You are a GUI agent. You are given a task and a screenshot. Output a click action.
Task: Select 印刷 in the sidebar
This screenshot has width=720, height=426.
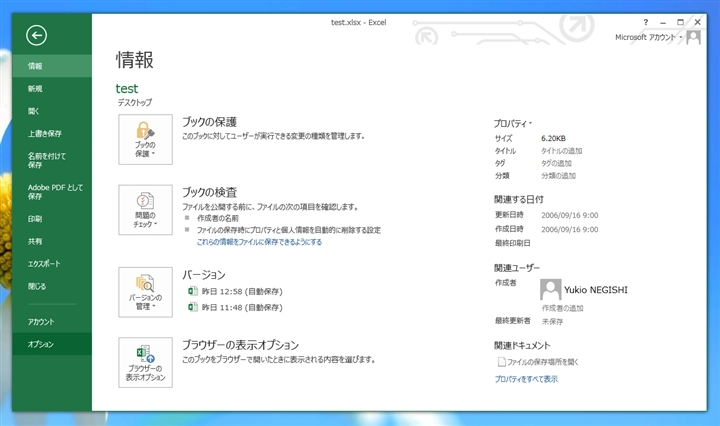[52, 219]
